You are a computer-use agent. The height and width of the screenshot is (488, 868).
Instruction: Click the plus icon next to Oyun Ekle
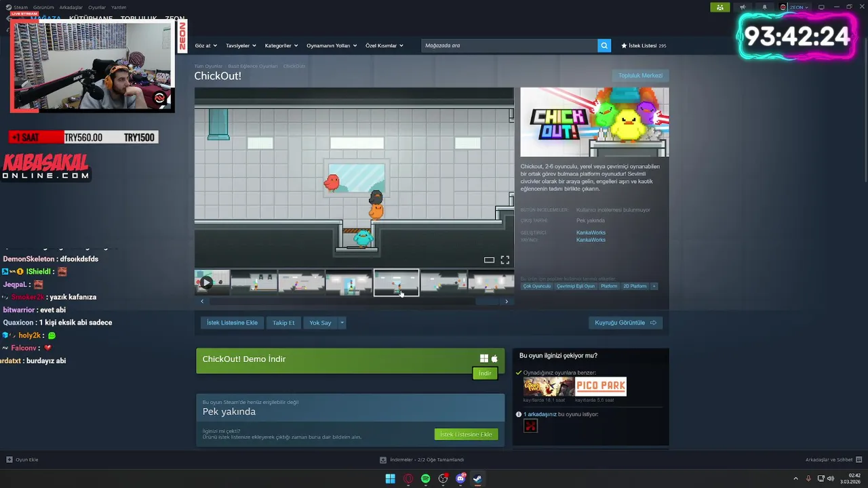[x=9, y=460]
